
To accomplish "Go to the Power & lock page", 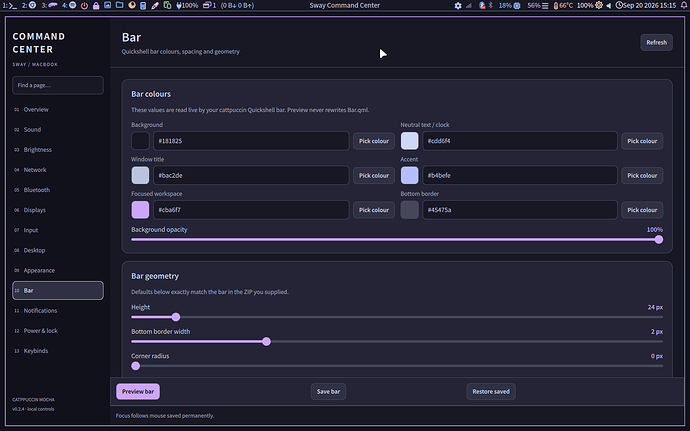I will [58, 331].
